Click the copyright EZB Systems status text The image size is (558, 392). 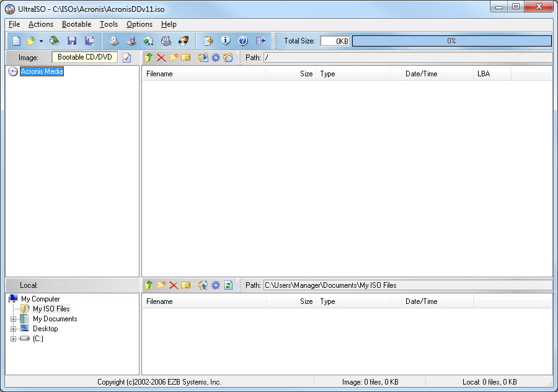(x=159, y=382)
